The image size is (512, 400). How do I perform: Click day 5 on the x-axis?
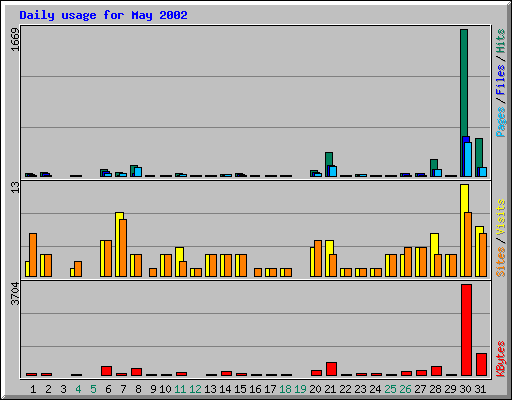pos(93,389)
